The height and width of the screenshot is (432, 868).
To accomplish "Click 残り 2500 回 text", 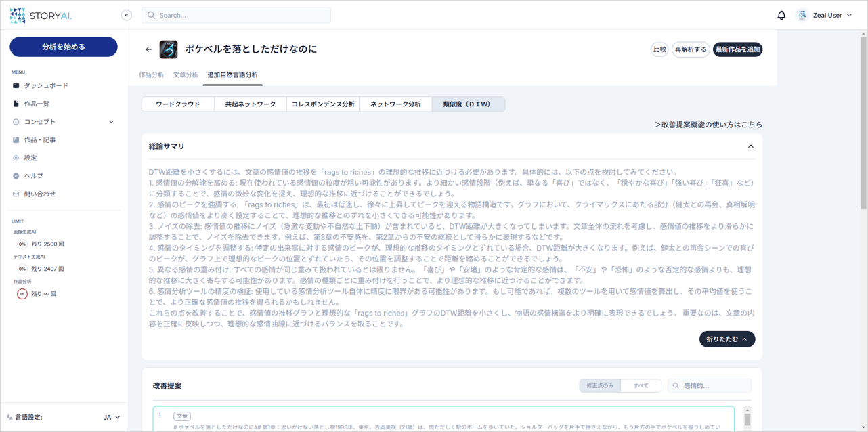I will tap(47, 244).
